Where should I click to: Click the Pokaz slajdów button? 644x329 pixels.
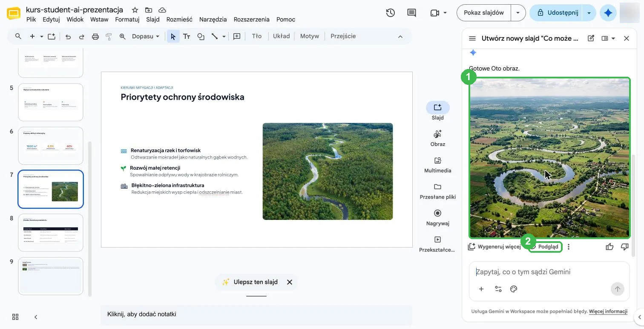click(x=484, y=13)
